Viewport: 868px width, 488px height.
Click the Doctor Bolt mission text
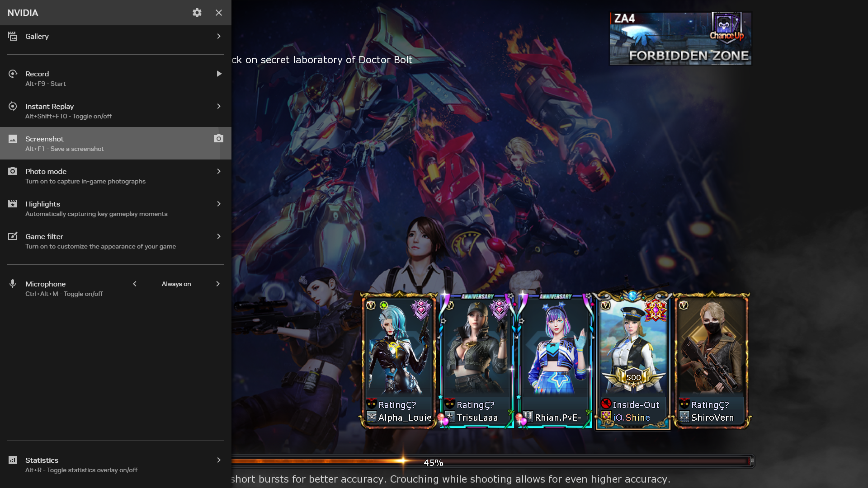[322, 60]
